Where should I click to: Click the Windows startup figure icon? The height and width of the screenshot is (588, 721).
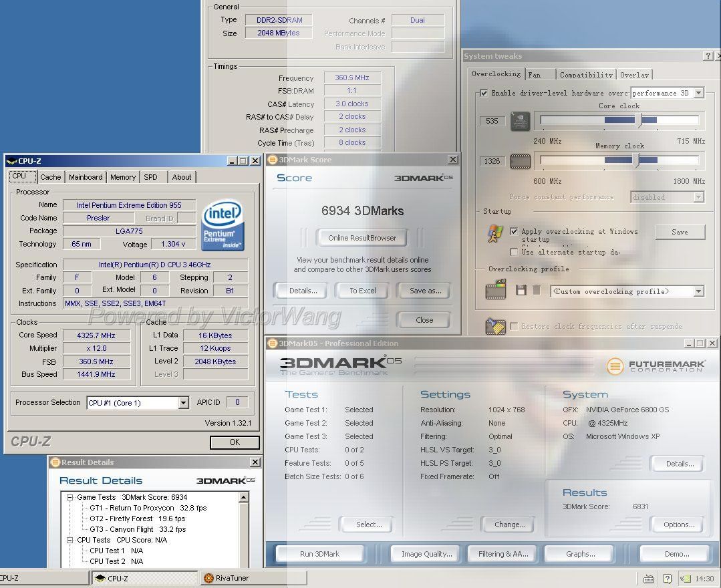pos(495,235)
